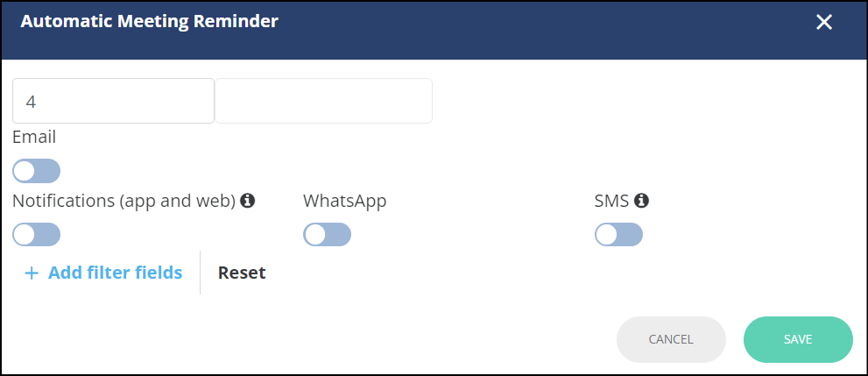Click the info icon next to SMS
Image resolution: width=868 pixels, height=376 pixels.
(642, 201)
